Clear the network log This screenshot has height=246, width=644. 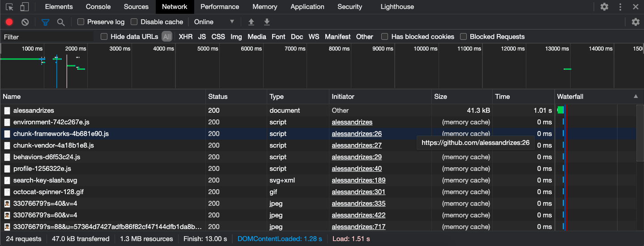pos(25,22)
